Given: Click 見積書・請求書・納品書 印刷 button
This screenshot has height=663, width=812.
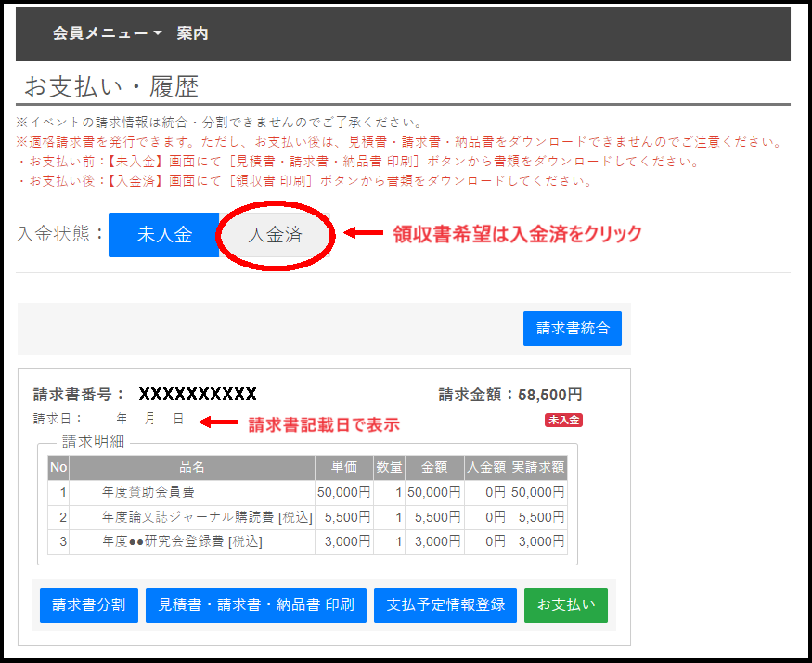Looking at the screenshot, I should tap(255, 604).
